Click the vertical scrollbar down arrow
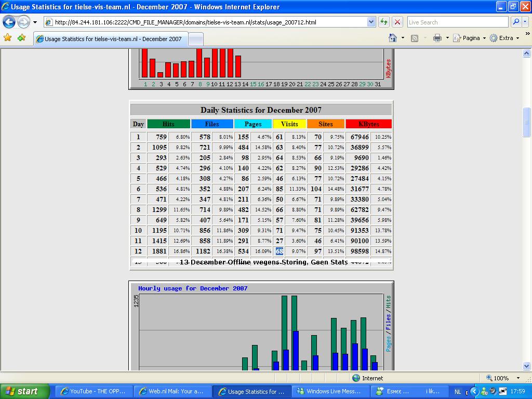The image size is (532, 399). point(526,366)
